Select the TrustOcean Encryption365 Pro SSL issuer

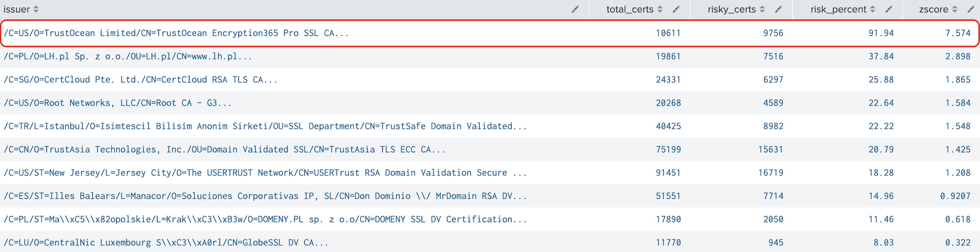click(176, 33)
